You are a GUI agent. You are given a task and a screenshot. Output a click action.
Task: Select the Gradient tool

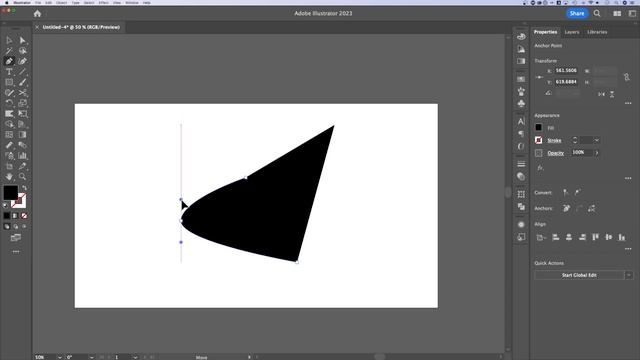pyautogui.click(x=22, y=135)
